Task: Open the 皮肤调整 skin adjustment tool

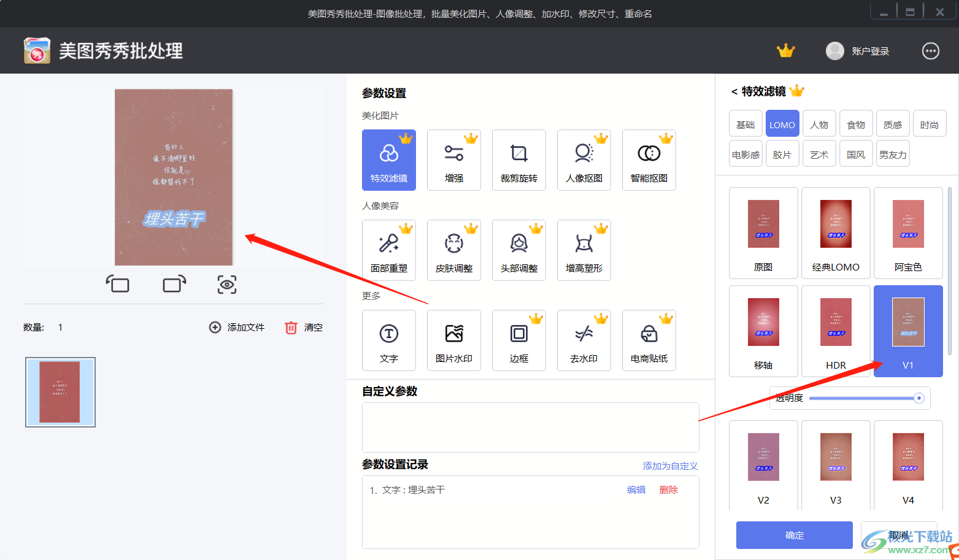Action: pyautogui.click(x=454, y=250)
